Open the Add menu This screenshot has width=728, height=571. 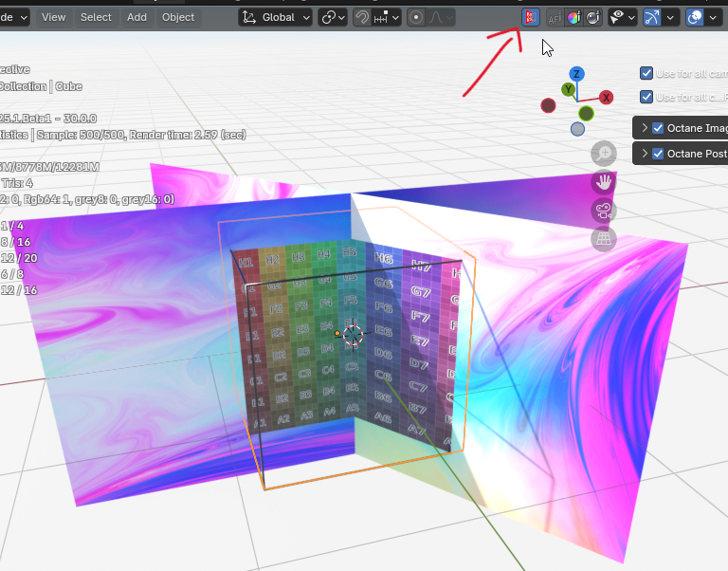pos(136,18)
